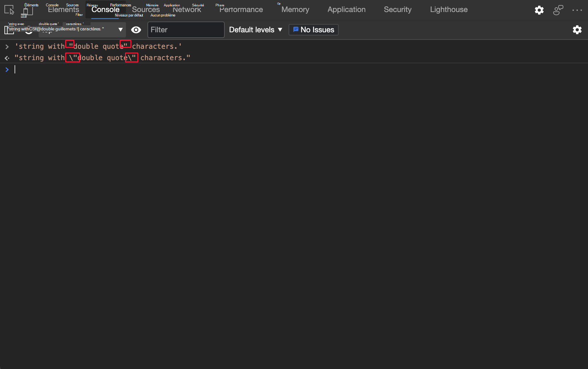Select the inspect element tool
This screenshot has width=588, height=369.
pos(9,10)
